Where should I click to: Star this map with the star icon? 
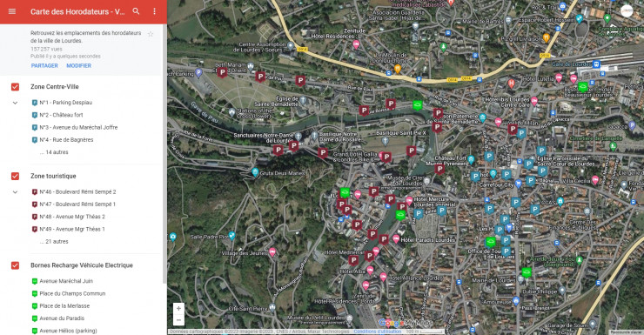coord(151,34)
